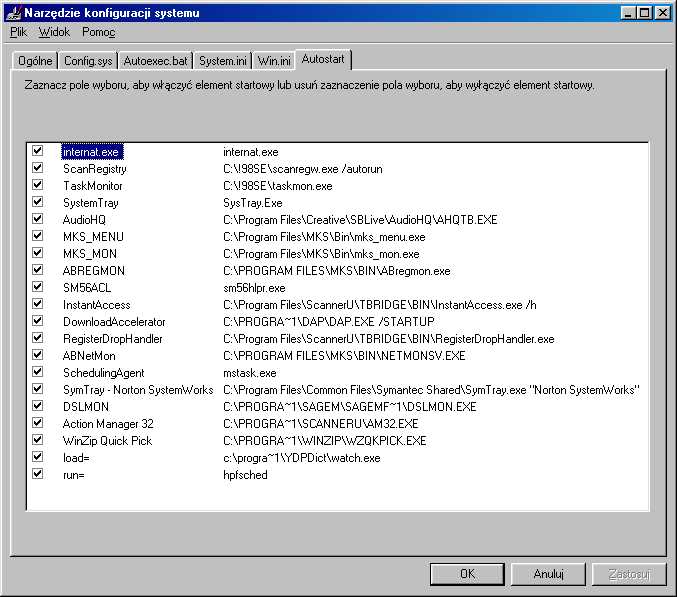This screenshot has width=677, height=597.
Task: Toggle the TaskMonitor checkbox
Action: pos(38,185)
